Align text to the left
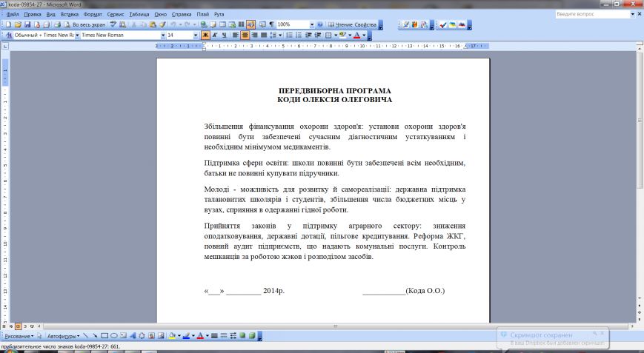The height and width of the screenshot is (353, 644). pyautogui.click(x=236, y=36)
